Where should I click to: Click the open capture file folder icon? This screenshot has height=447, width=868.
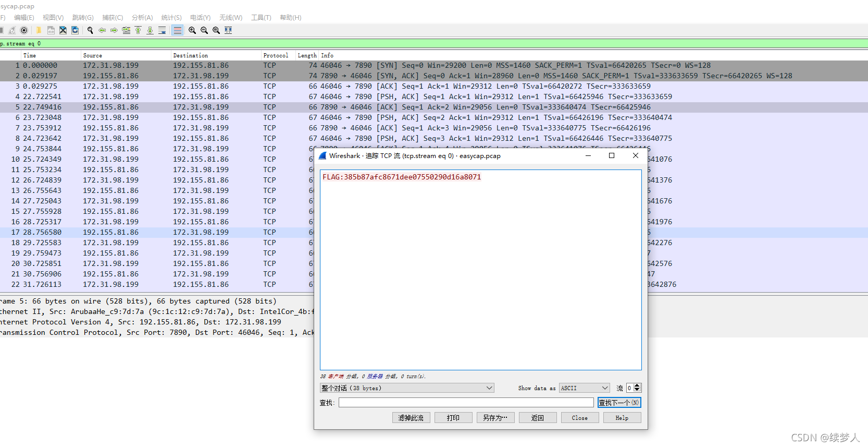tap(39, 30)
